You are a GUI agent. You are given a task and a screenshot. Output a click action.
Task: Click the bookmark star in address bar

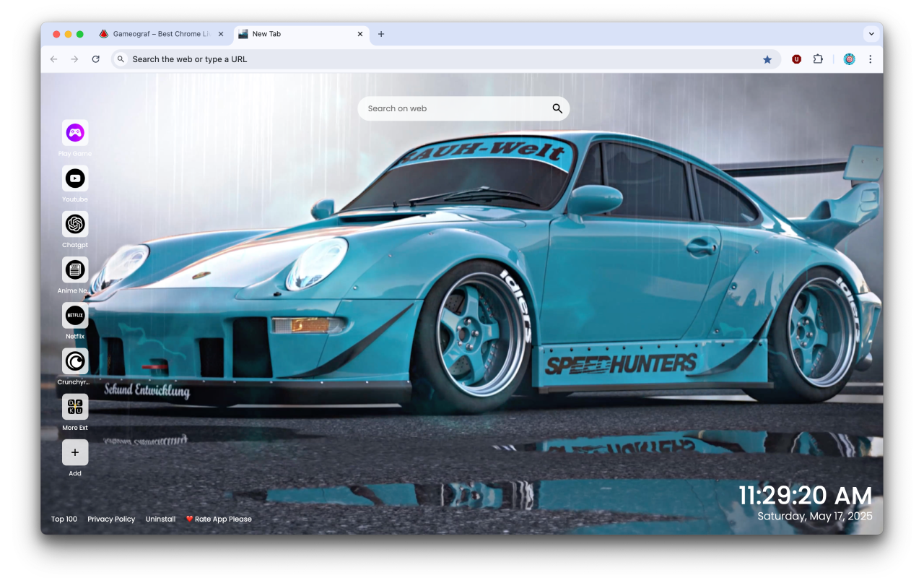pos(767,59)
